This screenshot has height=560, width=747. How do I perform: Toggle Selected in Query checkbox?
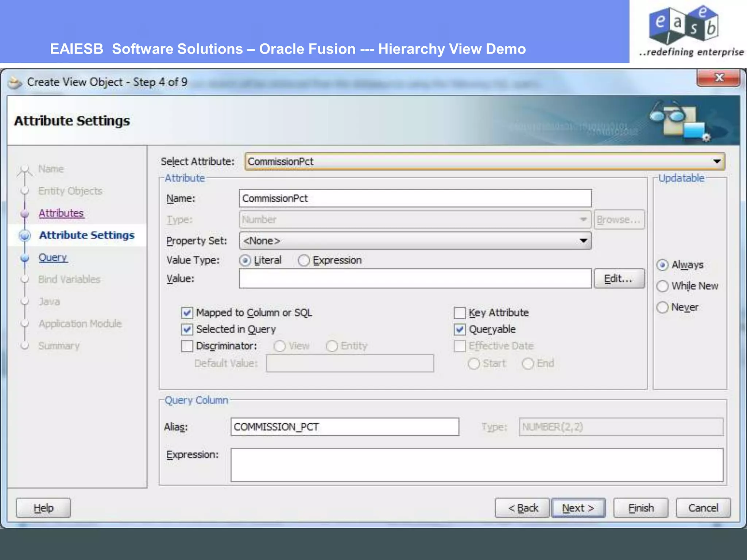(187, 330)
